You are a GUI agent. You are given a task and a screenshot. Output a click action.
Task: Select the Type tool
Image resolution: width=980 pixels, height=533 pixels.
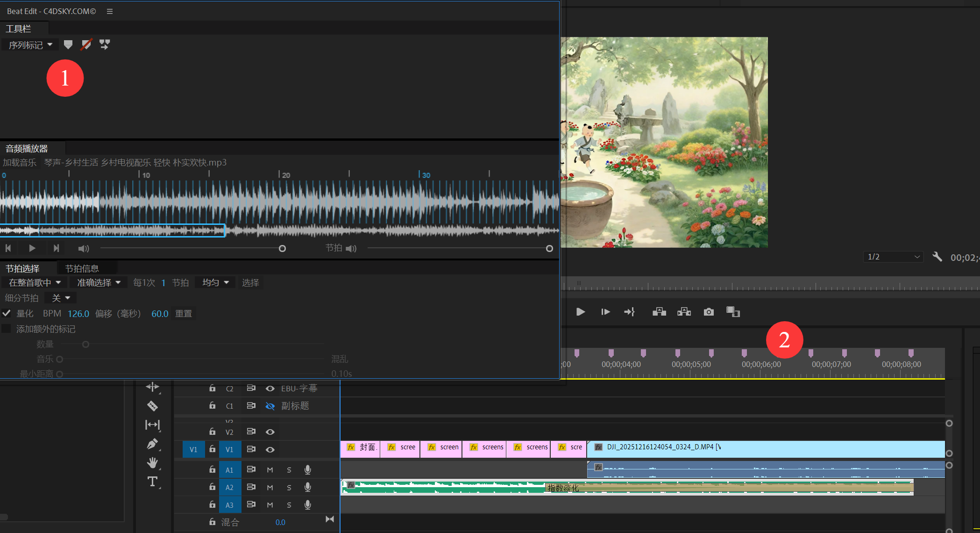152,482
